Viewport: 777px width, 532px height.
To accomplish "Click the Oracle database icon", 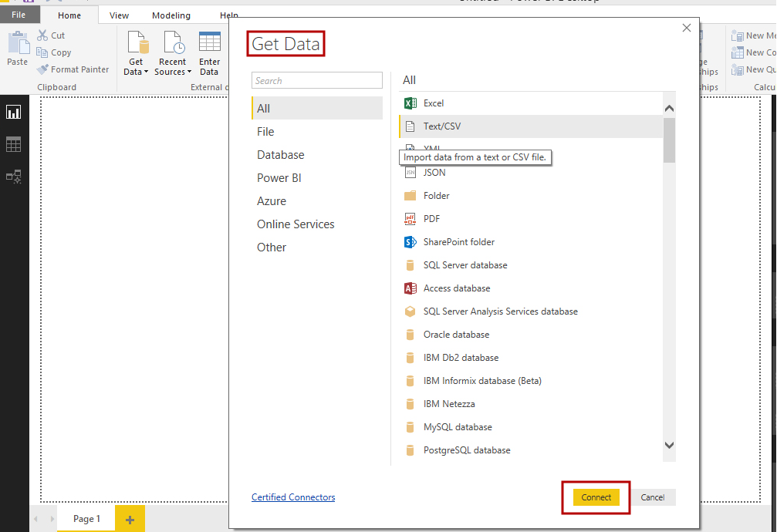I will pos(410,335).
